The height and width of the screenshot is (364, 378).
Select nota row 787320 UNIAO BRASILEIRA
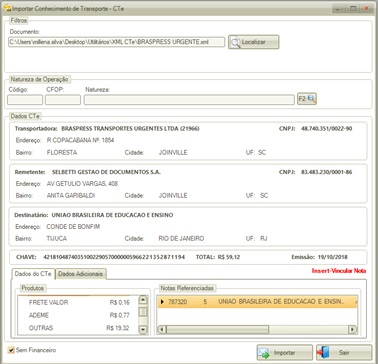tap(257, 302)
